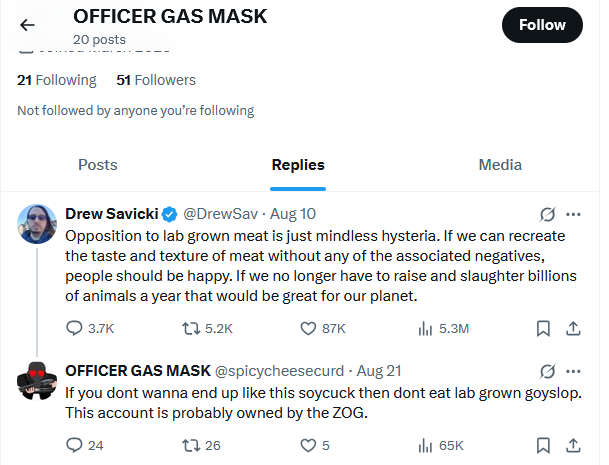Like OFFICER GAS MASK's reply
This screenshot has height=465, width=609.
[309, 445]
